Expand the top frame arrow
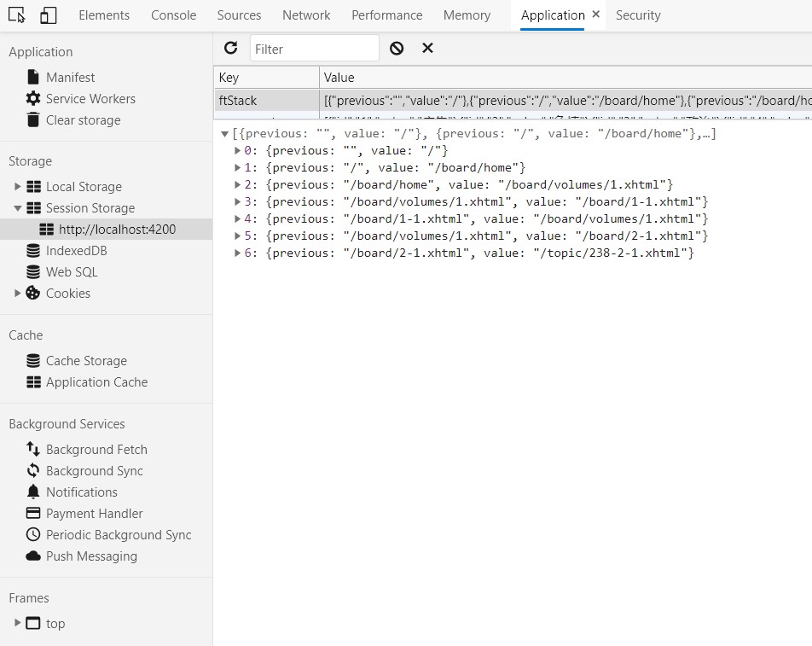 18,623
